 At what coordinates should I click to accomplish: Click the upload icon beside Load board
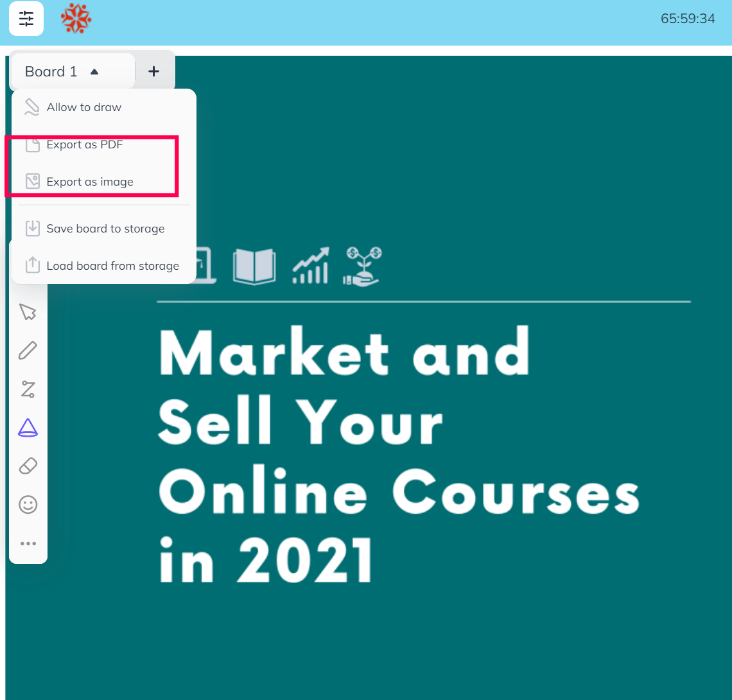(32, 265)
